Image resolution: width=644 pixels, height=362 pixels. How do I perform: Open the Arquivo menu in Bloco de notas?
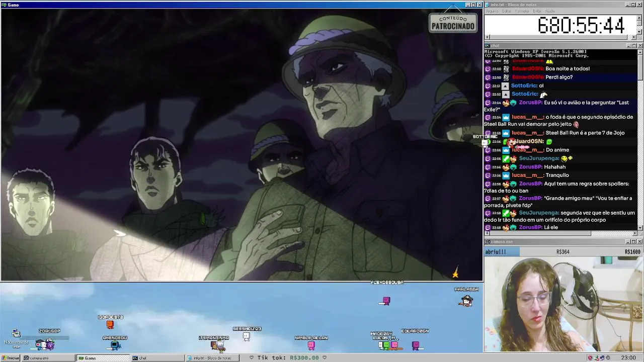(x=492, y=11)
